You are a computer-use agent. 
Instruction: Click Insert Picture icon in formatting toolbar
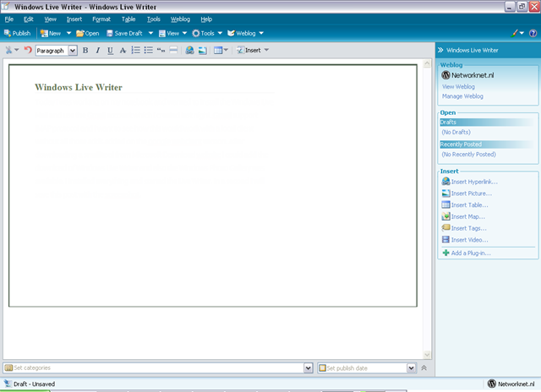(x=203, y=51)
